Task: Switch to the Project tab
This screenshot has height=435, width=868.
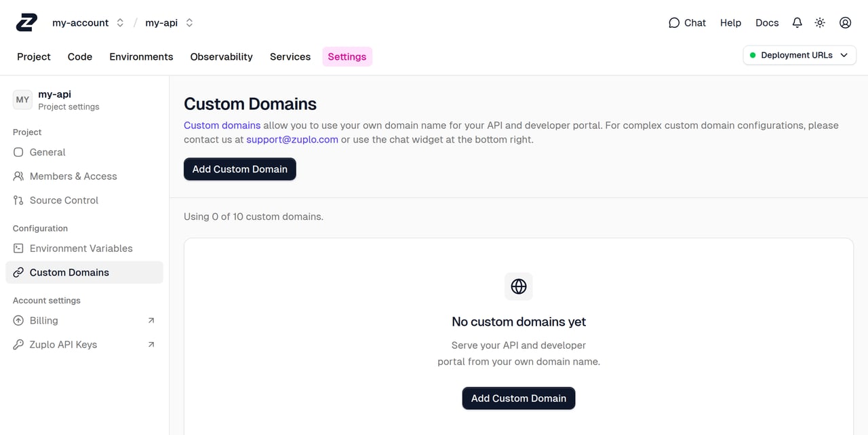Action: (x=34, y=57)
